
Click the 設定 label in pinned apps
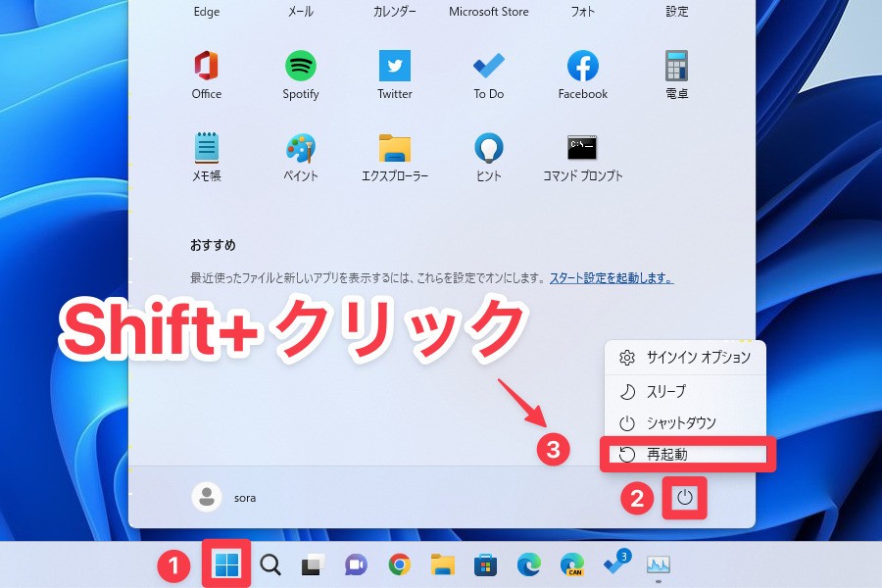[x=676, y=11]
